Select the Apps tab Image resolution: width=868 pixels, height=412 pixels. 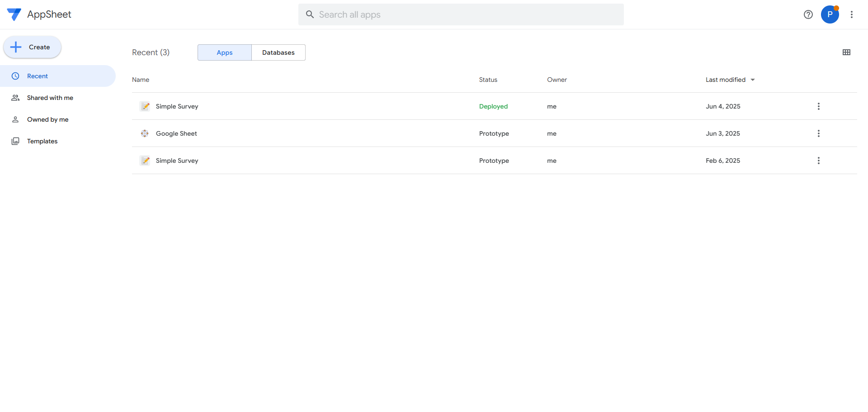(224, 52)
